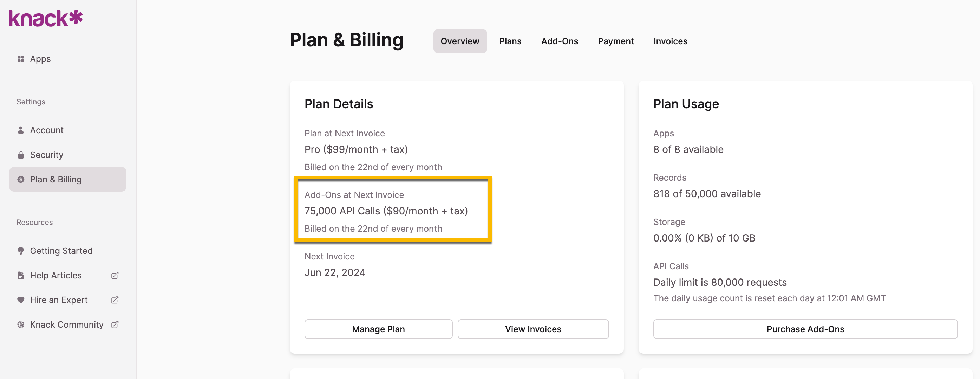Click the Plan & Billing dollar icon

(x=21, y=179)
